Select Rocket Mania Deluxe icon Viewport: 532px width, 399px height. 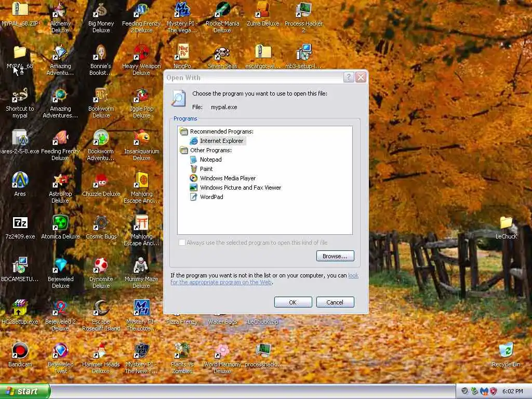222,18
